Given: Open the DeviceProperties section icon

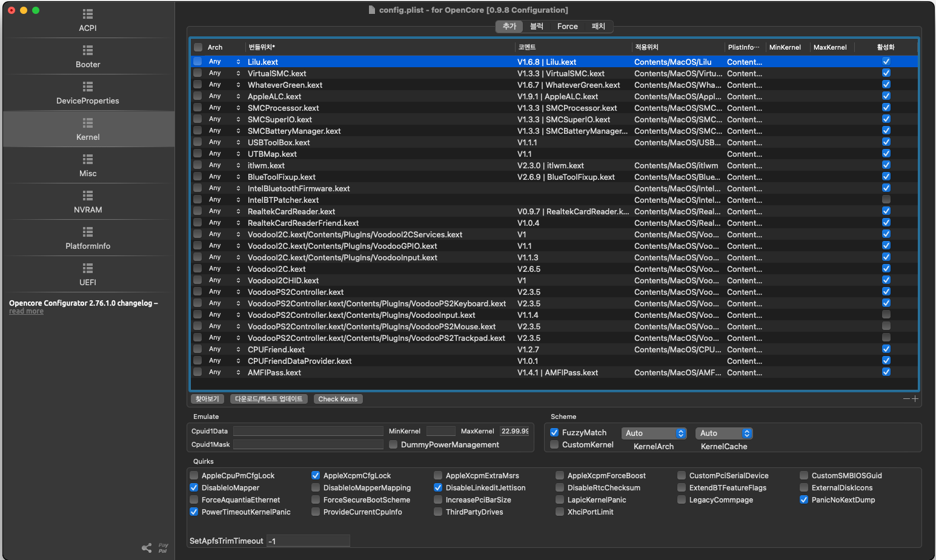Looking at the screenshot, I should coord(88,87).
